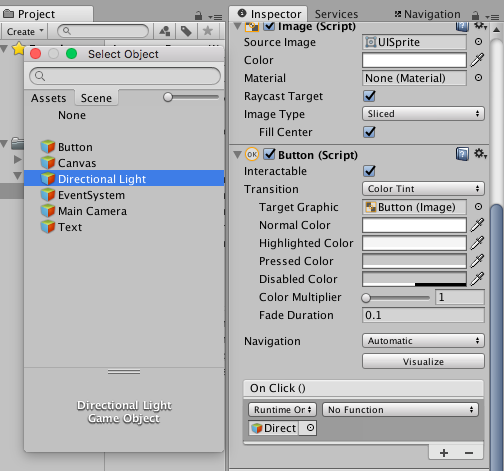Click Select Object search field
Image resolution: width=504 pixels, height=471 pixels.
[x=125, y=76]
